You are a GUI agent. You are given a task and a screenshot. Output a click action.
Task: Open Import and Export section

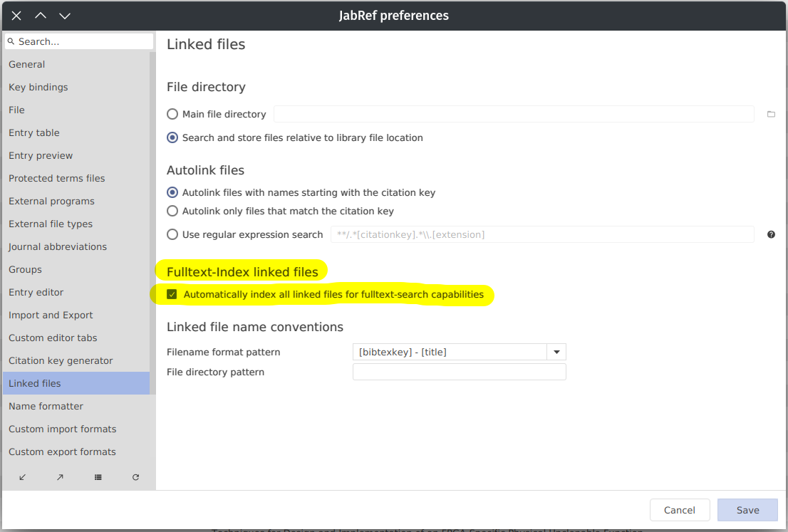click(76, 315)
